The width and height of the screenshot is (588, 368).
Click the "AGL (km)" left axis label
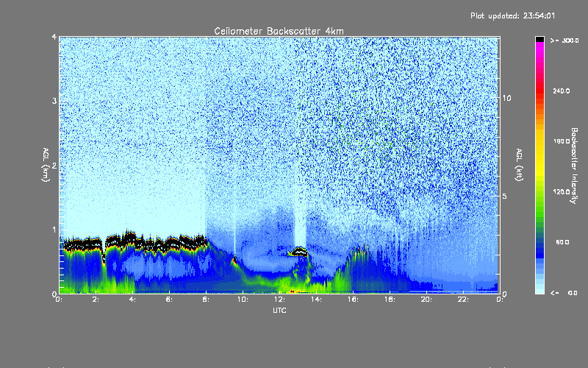[46, 165]
